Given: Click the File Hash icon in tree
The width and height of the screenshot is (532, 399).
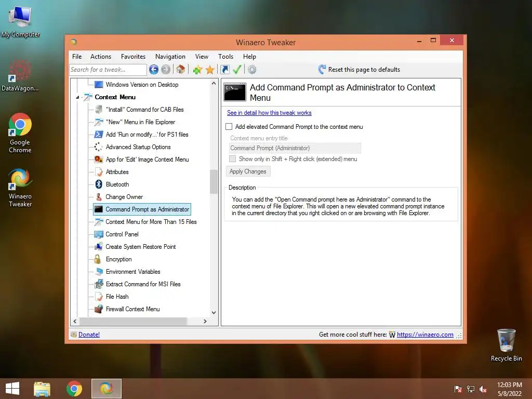Looking at the screenshot, I should pyautogui.click(x=99, y=297).
